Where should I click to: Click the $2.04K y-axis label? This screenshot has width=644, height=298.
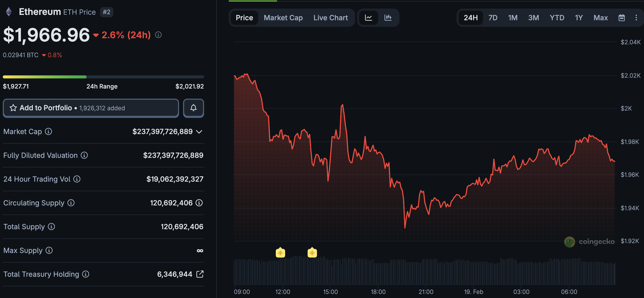(x=631, y=42)
